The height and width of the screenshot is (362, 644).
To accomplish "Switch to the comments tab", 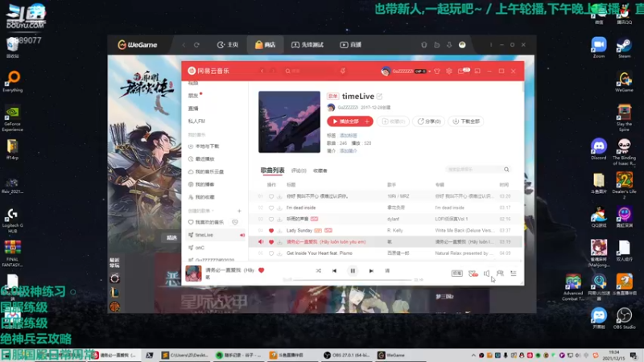I will click(299, 171).
